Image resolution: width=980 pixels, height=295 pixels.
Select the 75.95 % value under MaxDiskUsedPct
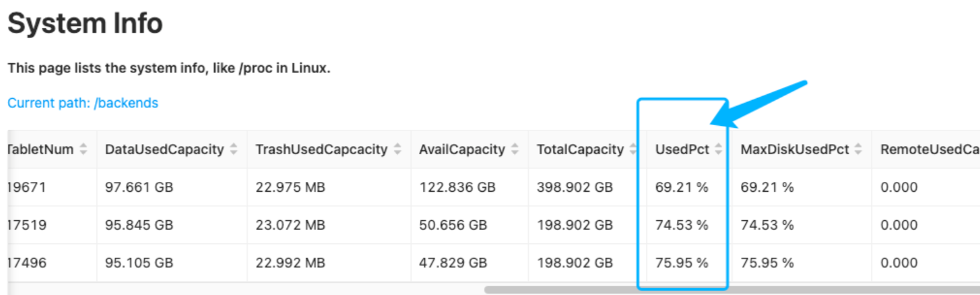(x=767, y=263)
